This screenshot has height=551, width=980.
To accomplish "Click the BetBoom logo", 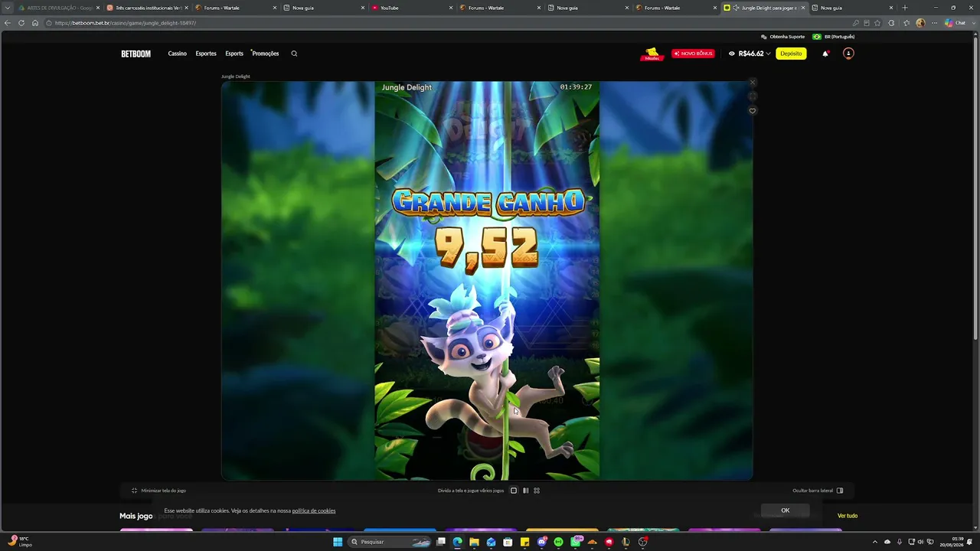I will (x=136, y=54).
